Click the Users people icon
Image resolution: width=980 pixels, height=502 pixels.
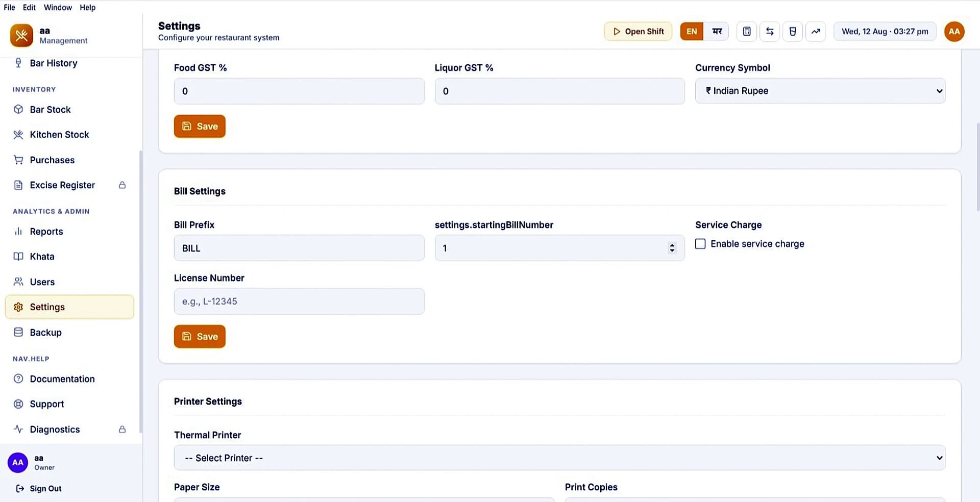18,282
